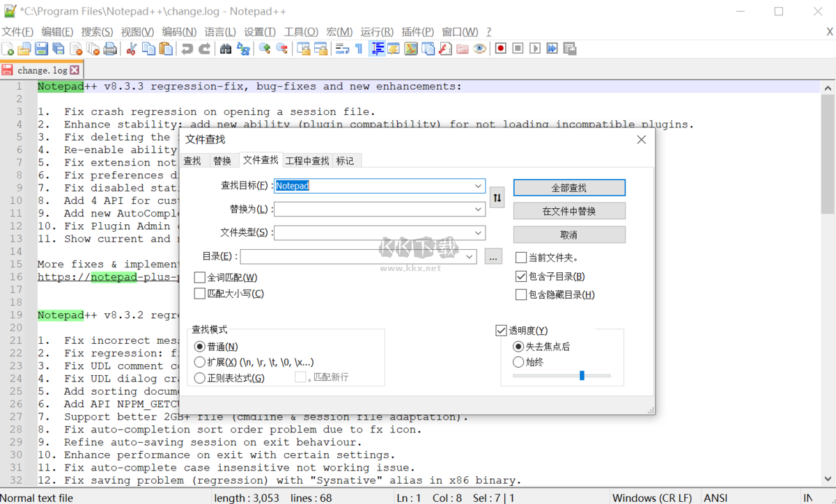Viewport: 836px width, 504px height.
Task: Playback the recorded macro
Action: click(534, 48)
